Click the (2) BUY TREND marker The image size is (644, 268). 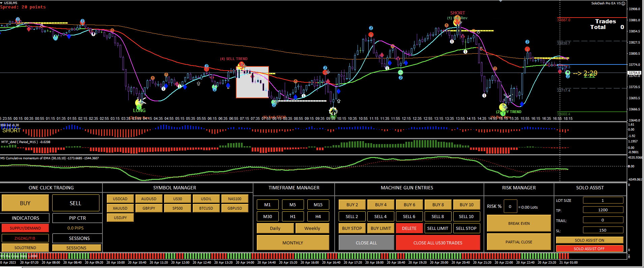pos(509,112)
